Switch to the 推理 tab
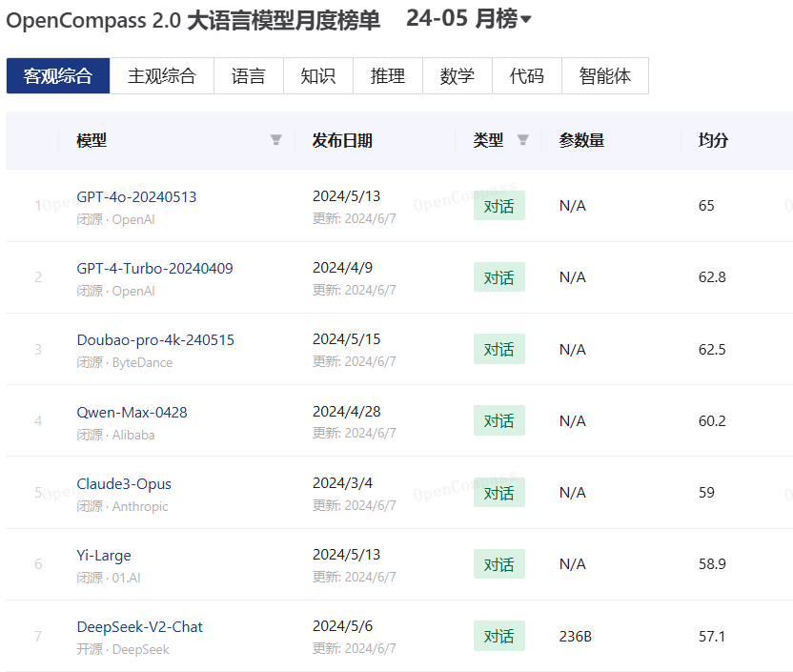This screenshot has height=672, width=793. 388,76
